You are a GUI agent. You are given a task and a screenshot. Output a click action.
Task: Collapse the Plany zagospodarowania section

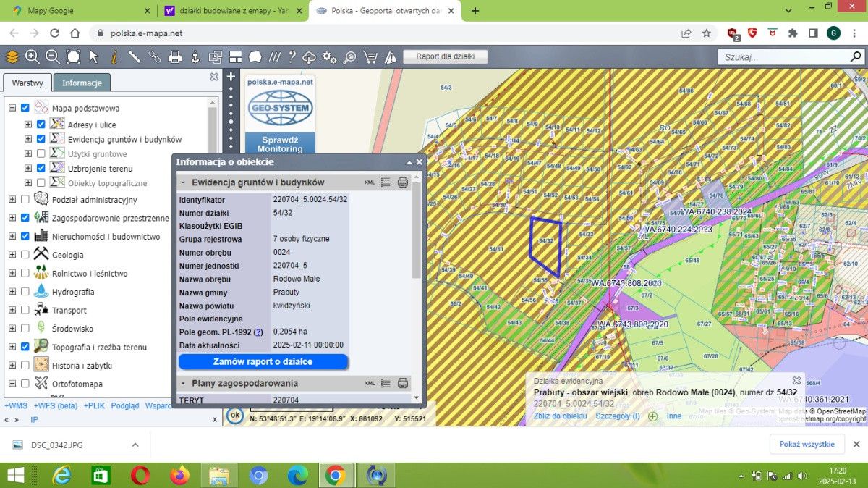tap(184, 383)
